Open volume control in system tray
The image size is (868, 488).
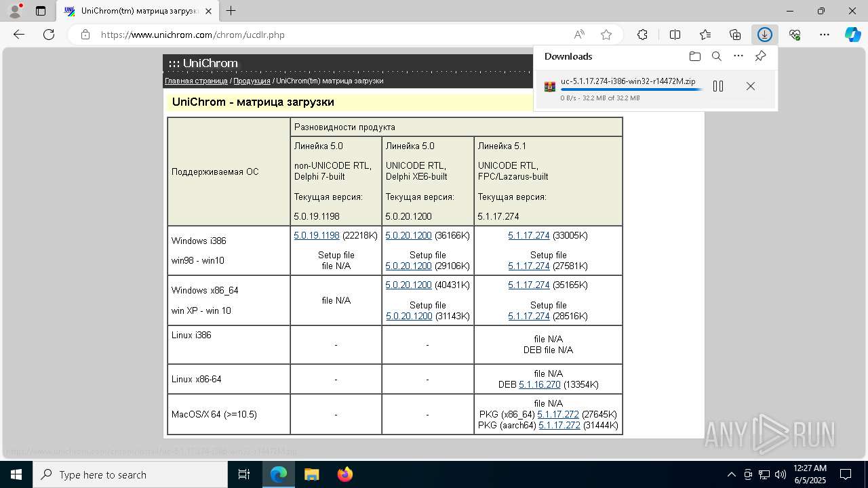(x=781, y=474)
